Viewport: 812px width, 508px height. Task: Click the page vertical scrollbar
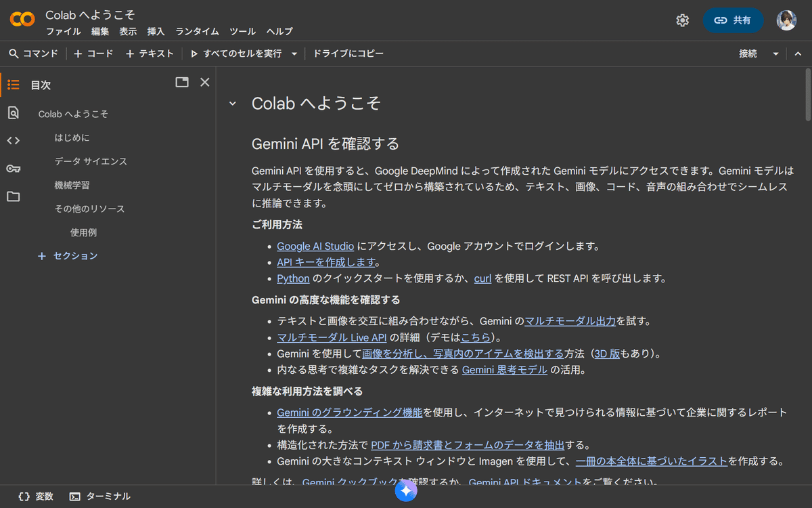tap(807, 95)
